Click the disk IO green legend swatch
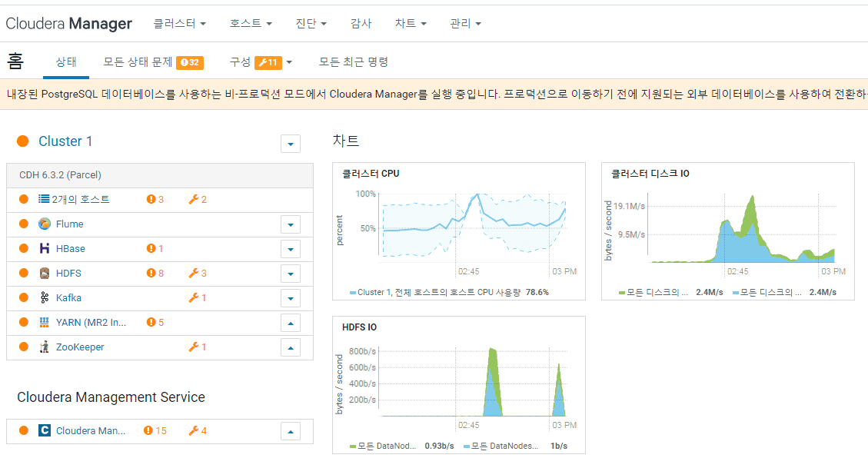The width and height of the screenshot is (868, 458). pos(622,293)
